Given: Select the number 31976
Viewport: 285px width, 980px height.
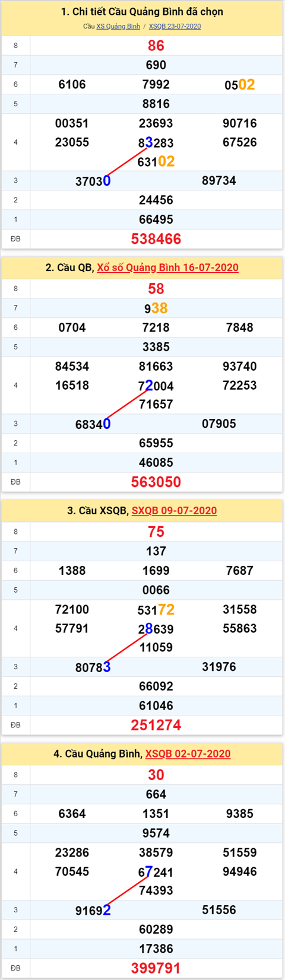Looking at the screenshot, I should click(x=219, y=667).
